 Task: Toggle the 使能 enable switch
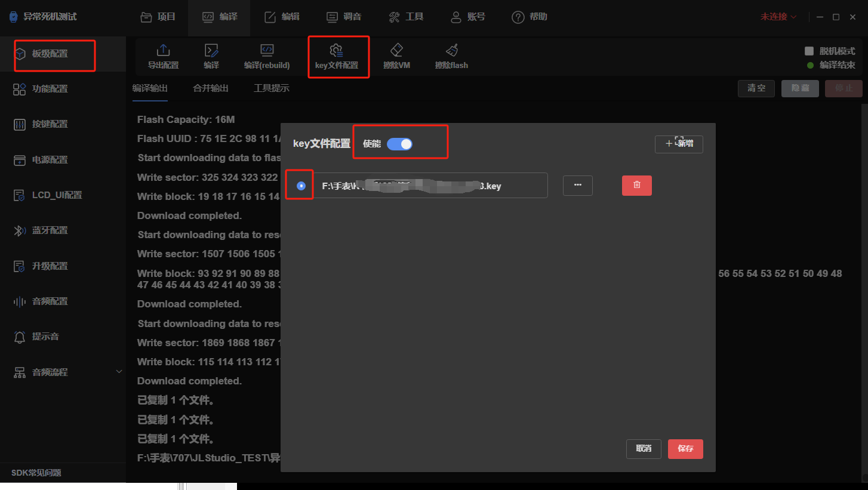399,144
